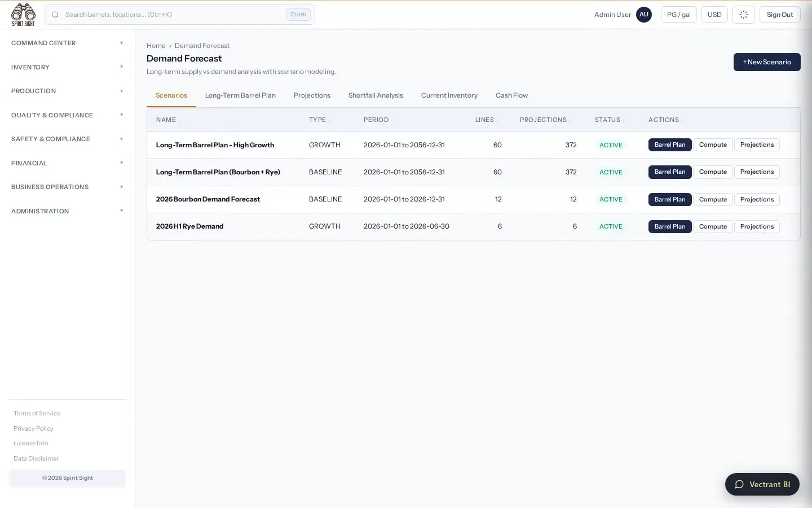View Projections for High Growth scenario
The height and width of the screenshot is (508, 812).
(757, 144)
